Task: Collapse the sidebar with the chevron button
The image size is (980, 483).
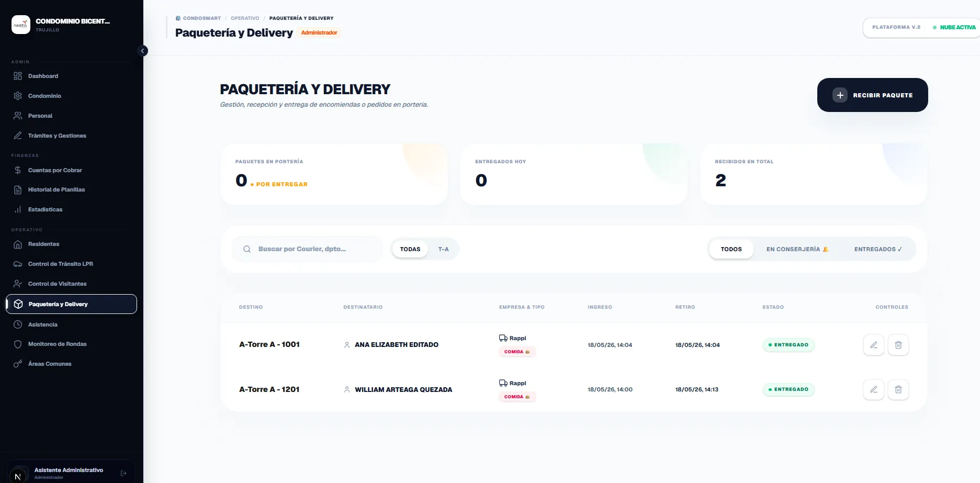Action: [x=142, y=51]
